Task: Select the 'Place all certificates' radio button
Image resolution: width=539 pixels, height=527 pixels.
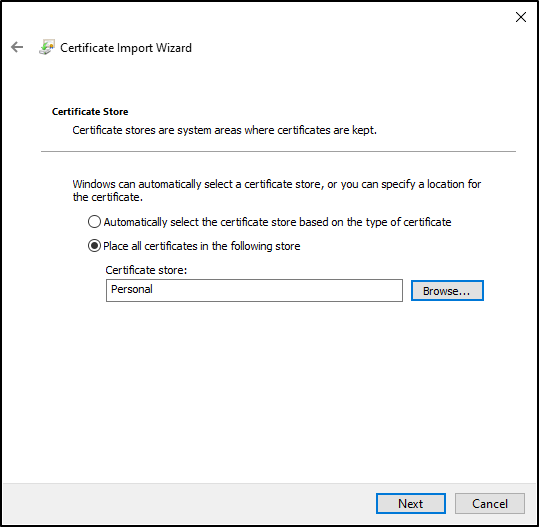Action: pyautogui.click(x=94, y=246)
